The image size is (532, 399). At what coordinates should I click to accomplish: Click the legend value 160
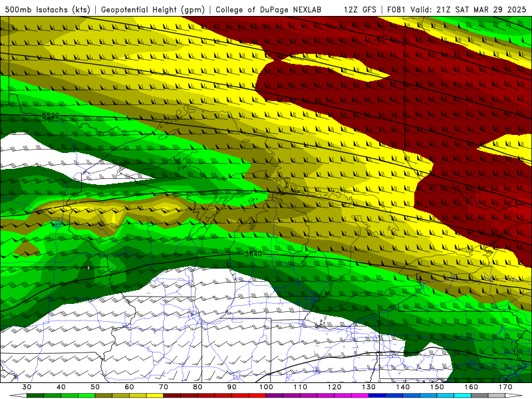(471, 387)
